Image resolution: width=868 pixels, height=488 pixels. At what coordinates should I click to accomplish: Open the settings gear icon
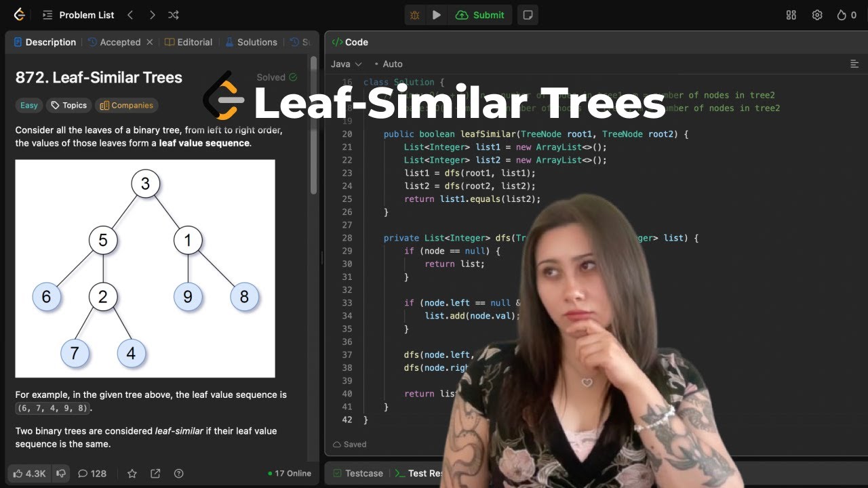click(817, 15)
